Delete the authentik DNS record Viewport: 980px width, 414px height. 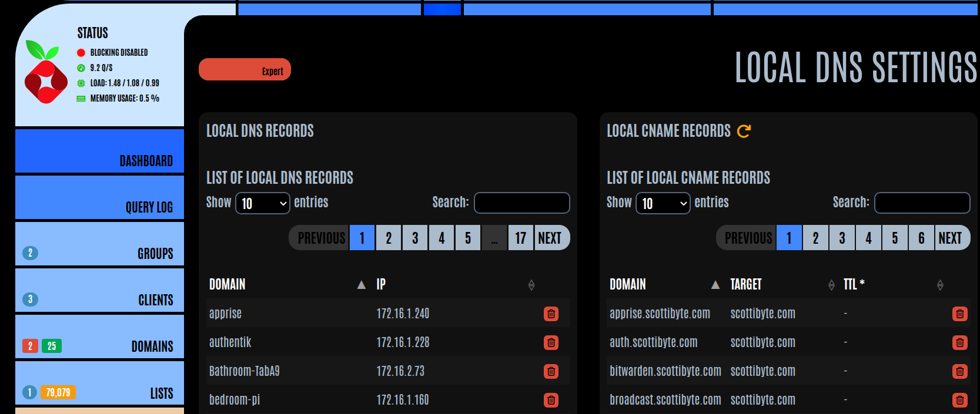(551, 342)
